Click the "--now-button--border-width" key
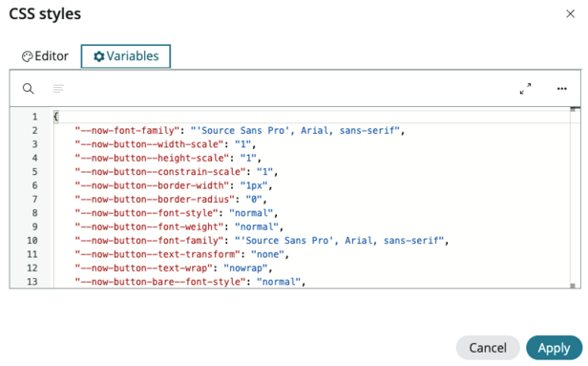Viewport: 588px width, 366px height. click(x=152, y=185)
